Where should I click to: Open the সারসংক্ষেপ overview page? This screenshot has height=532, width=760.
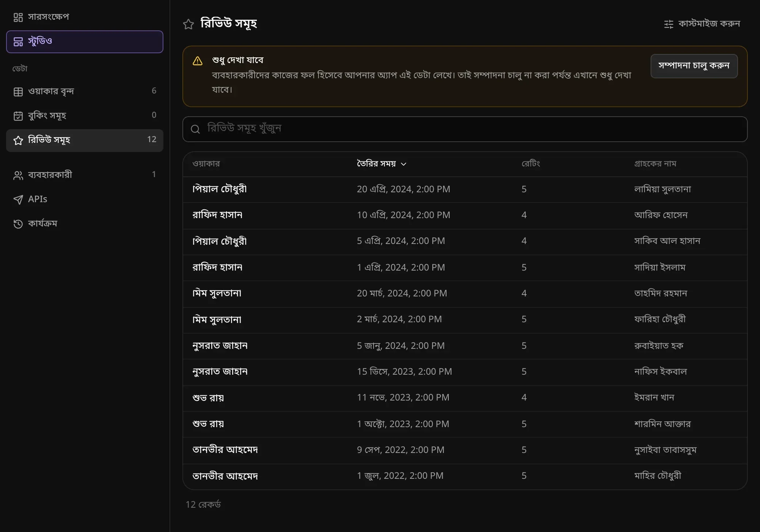[x=85, y=17]
